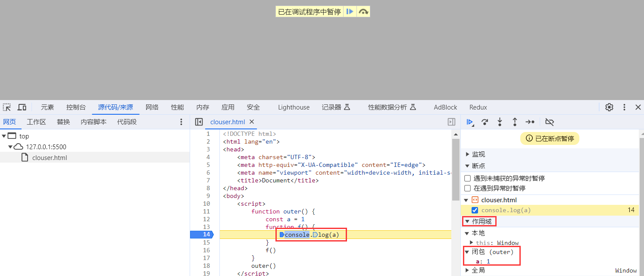Step over from the paused overlay banner
The width and height of the screenshot is (644, 276).
point(363,12)
